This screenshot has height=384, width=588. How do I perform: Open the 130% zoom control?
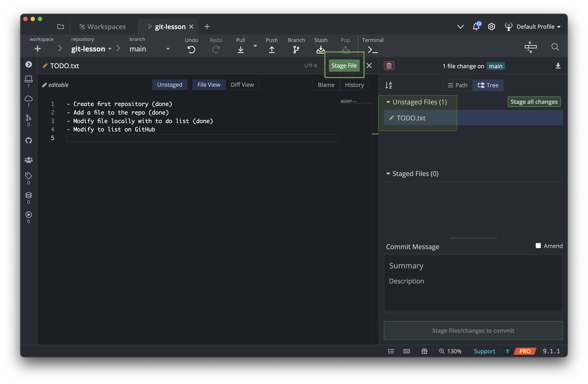(450, 351)
